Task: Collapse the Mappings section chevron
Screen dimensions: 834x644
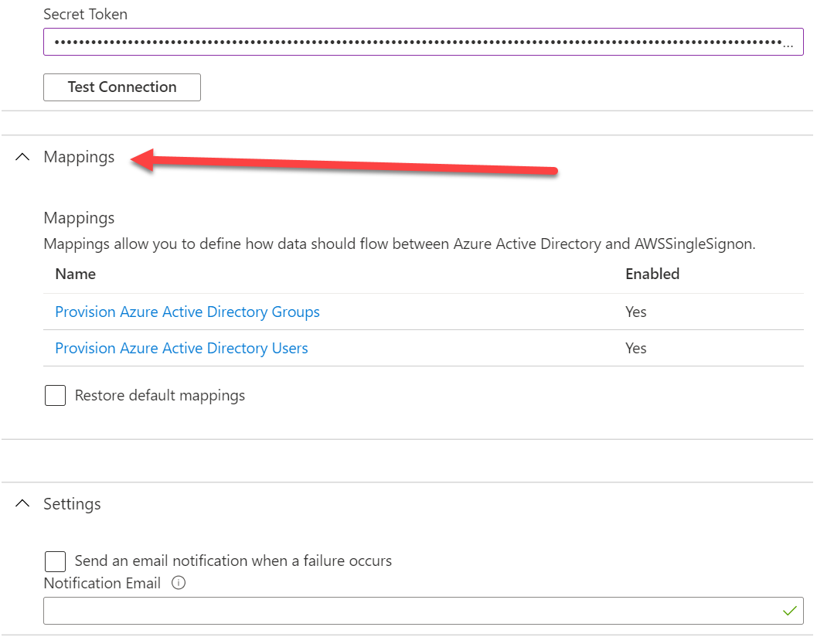Action: [23, 157]
